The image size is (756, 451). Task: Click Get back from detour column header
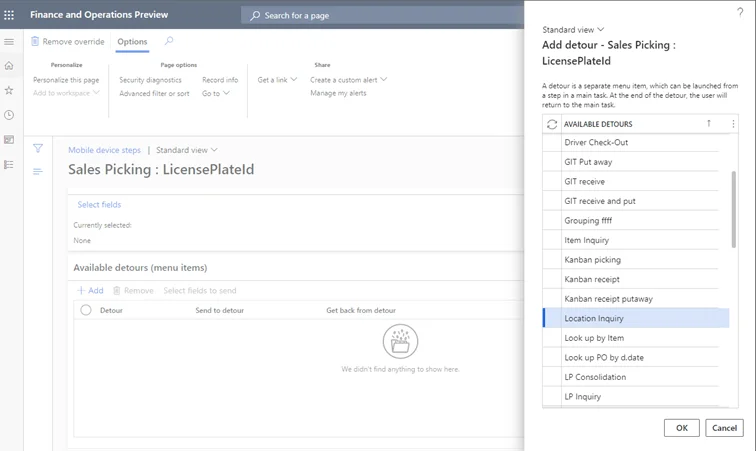pyautogui.click(x=361, y=310)
